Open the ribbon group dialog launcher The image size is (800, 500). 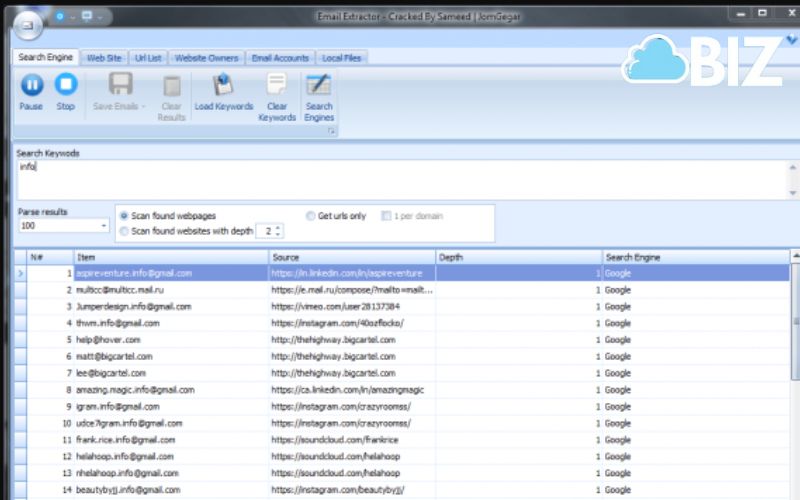tap(332, 131)
